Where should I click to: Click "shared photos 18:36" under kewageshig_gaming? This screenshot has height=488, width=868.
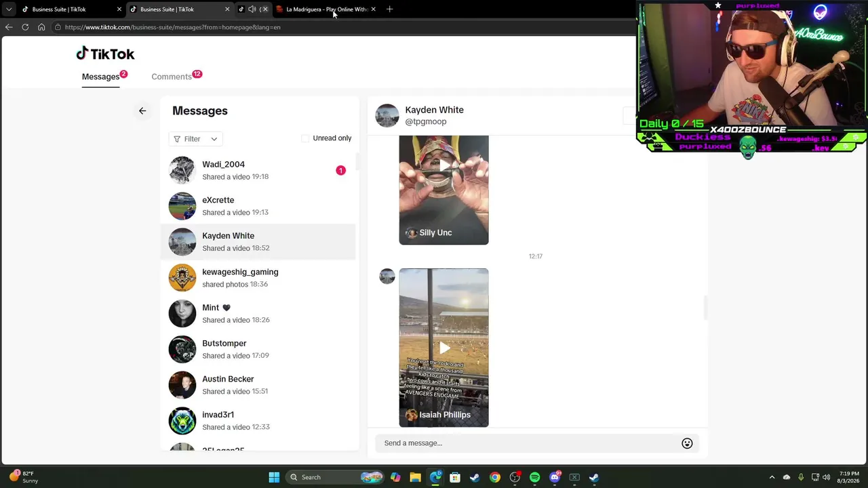point(235,285)
